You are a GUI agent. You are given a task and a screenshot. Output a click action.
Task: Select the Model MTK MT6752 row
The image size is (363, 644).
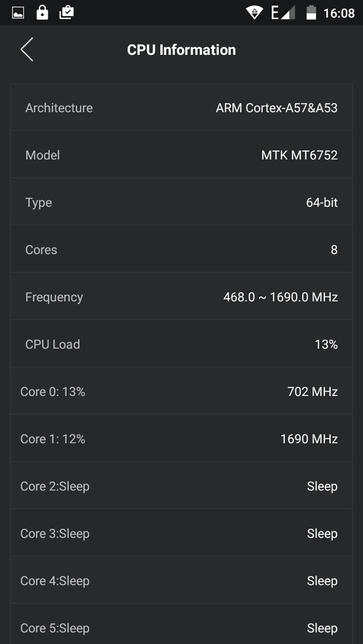[x=181, y=155]
